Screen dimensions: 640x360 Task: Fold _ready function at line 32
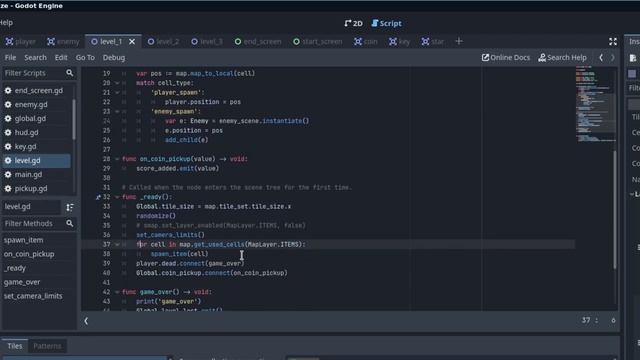point(117,197)
